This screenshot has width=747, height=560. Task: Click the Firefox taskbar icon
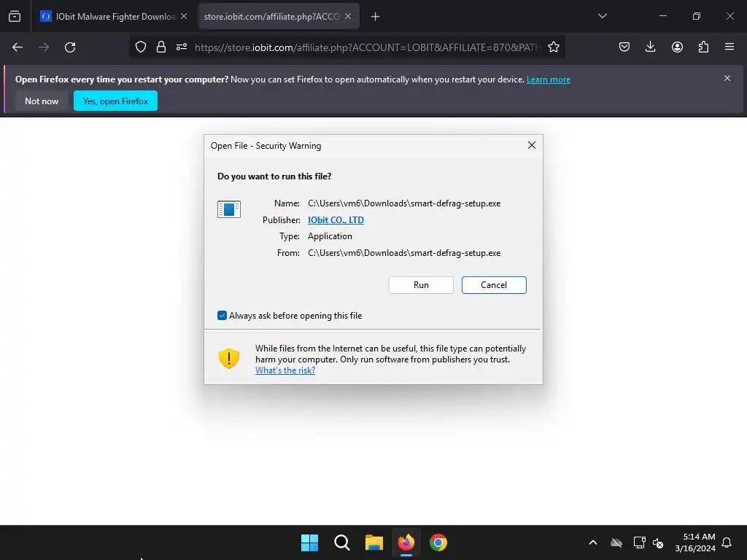[406, 542]
